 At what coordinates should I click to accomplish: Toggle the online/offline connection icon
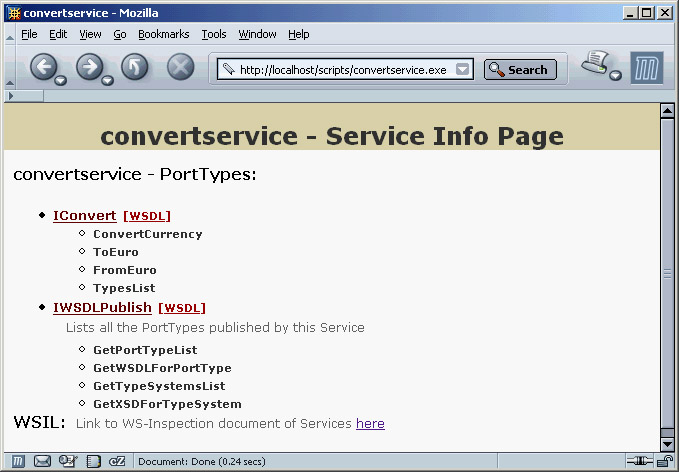click(636, 461)
